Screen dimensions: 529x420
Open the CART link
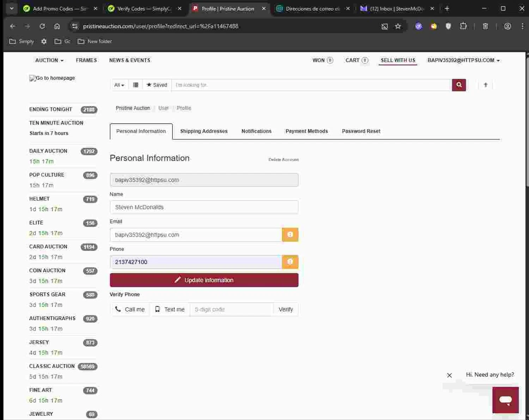pyautogui.click(x=357, y=60)
